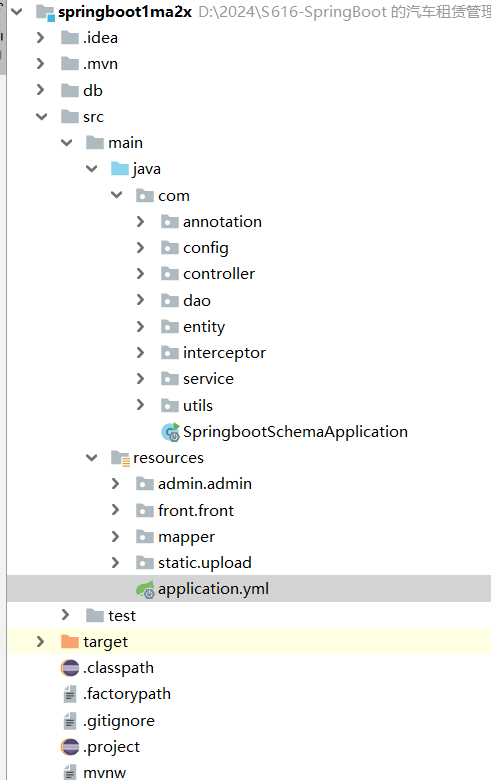Click the admin.admin folder icon
Viewport: 491px width, 780px height.
145,484
